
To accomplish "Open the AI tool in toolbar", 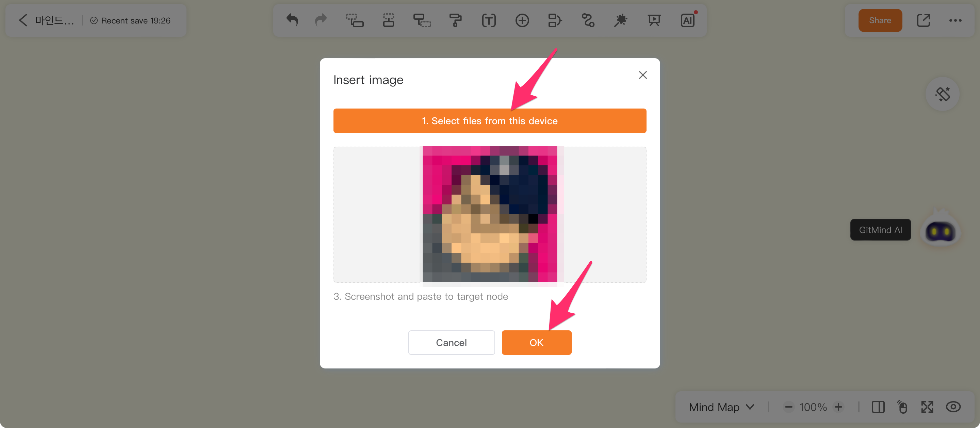I will coord(687,20).
